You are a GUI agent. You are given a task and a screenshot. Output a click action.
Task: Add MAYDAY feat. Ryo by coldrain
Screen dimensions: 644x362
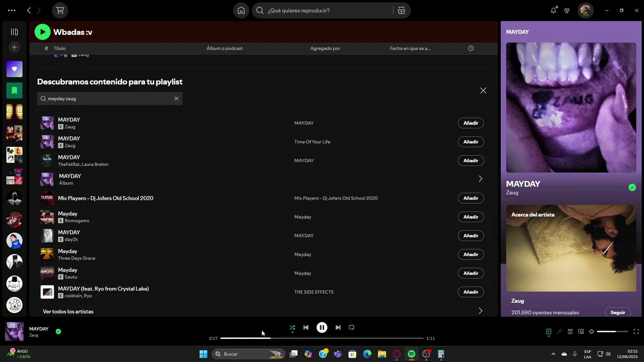471,292
